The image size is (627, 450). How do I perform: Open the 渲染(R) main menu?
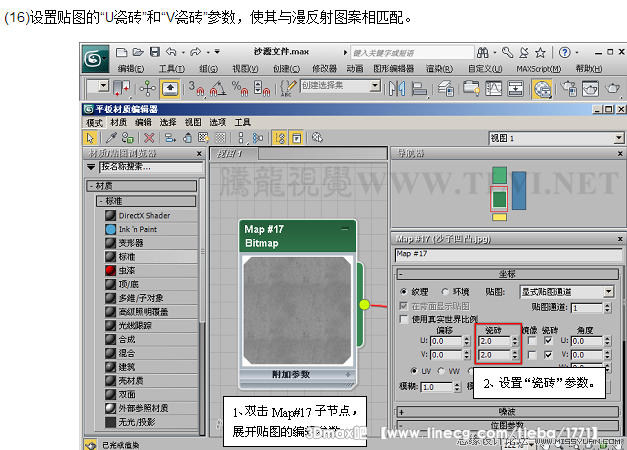coord(439,69)
